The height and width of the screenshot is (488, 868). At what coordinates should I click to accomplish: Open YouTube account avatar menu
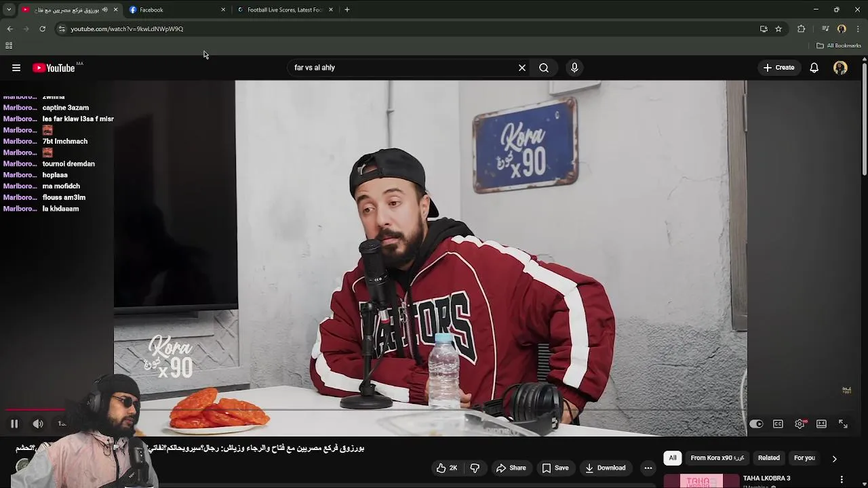click(x=840, y=68)
